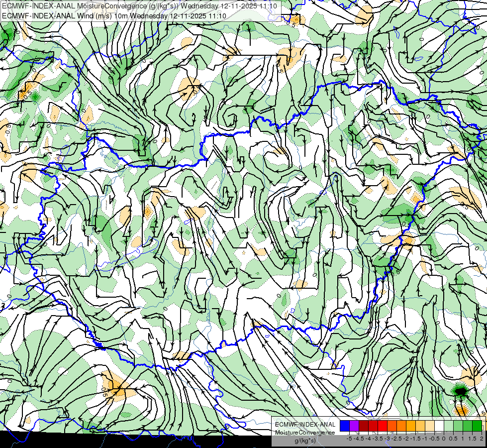Image resolution: width=487 pixels, height=448 pixels.
Task: Pick the bright red swatch between -3.5 and -3
Action: pos(383,426)
